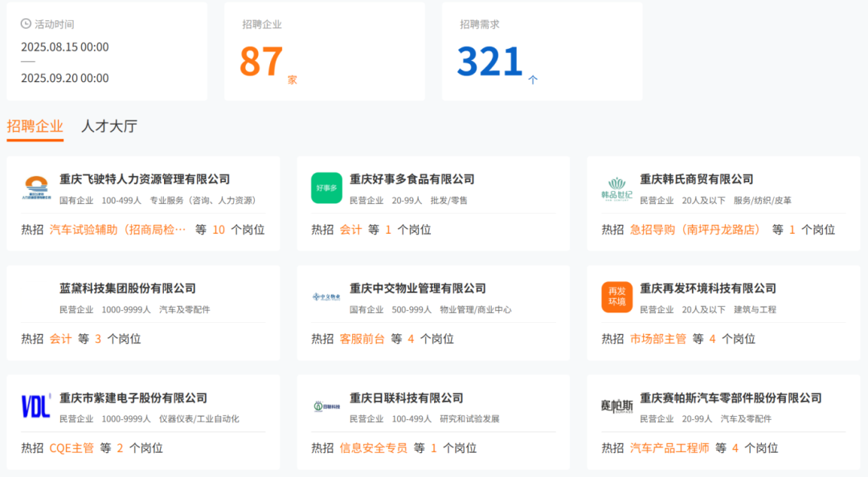
Task: Switch to the 人才大厅 tab
Action: (109, 126)
